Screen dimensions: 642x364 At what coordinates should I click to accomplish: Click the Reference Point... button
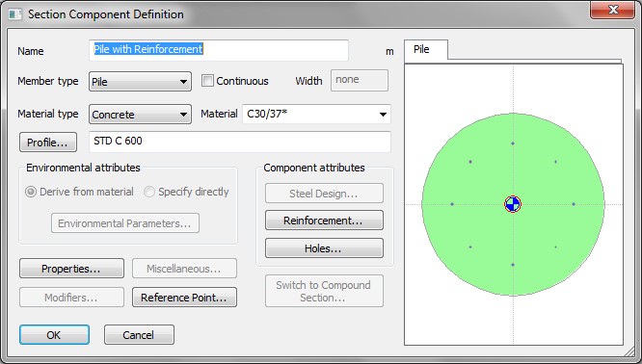184,298
